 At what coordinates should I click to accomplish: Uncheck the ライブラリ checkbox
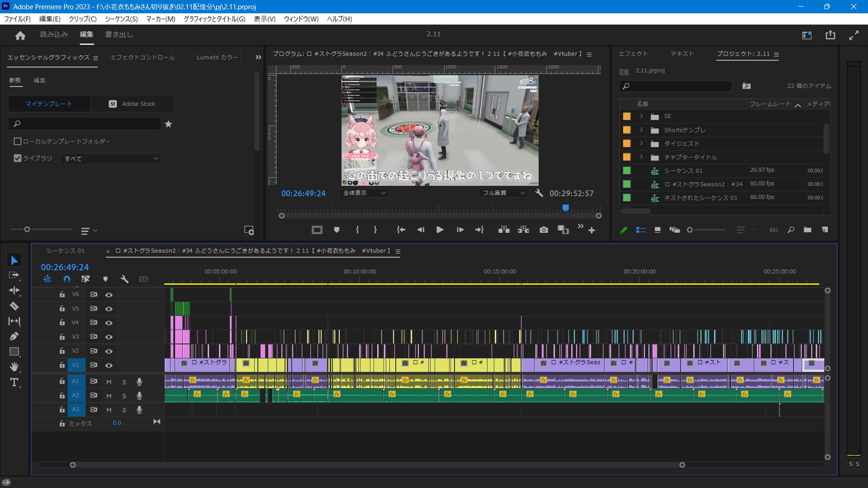[17, 158]
